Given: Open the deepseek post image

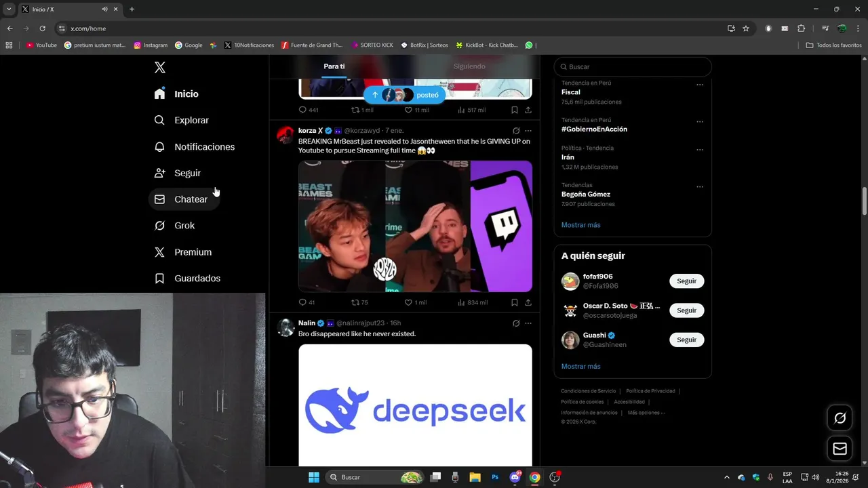Looking at the screenshot, I should 415,405.
